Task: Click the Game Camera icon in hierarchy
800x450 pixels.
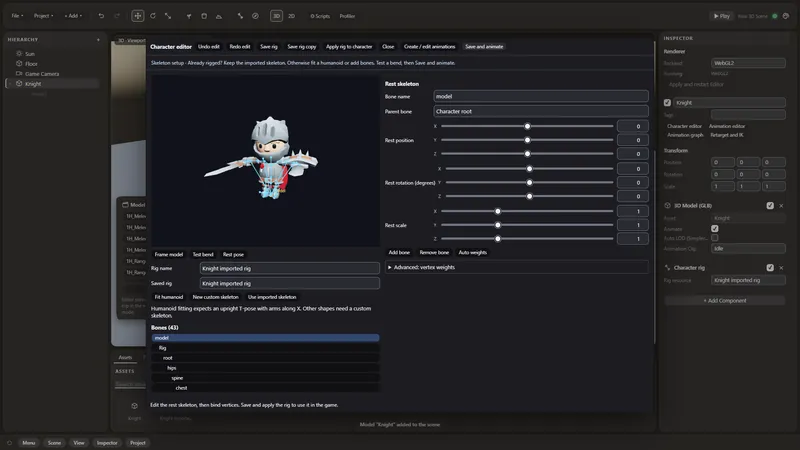Action: click(x=19, y=73)
